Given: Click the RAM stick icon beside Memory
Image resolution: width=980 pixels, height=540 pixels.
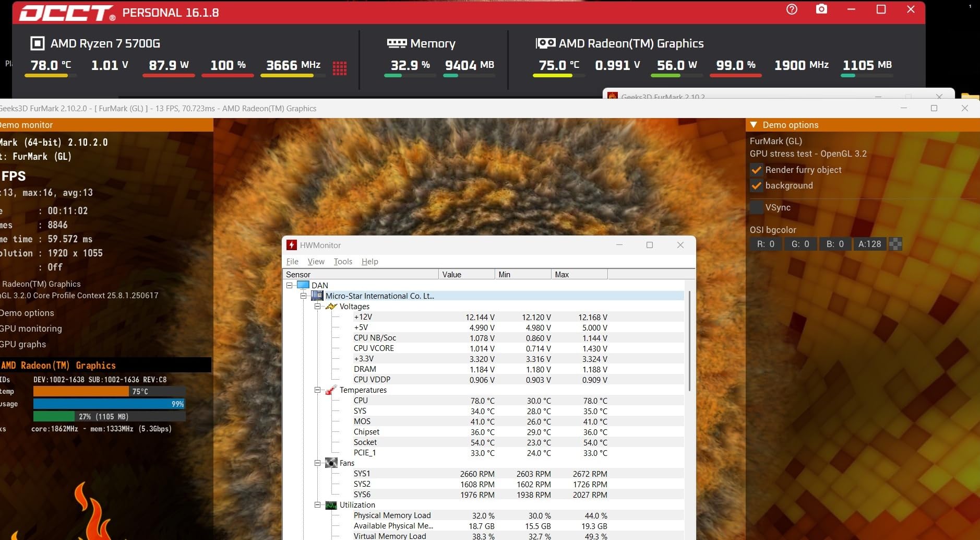Looking at the screenshot, I should (x=397, y=43).
